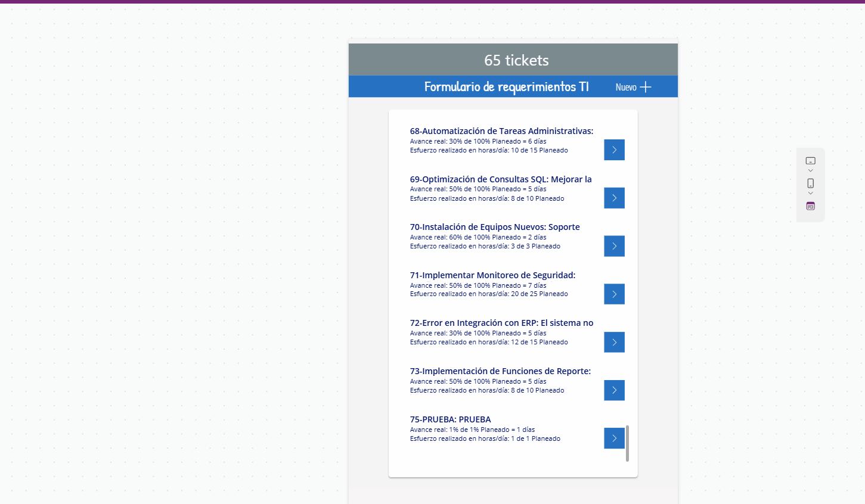The width and height of the screenshot is (865, 504).
Task: Click the Formulario de requerimientos TI header
Action: point(506,86)
